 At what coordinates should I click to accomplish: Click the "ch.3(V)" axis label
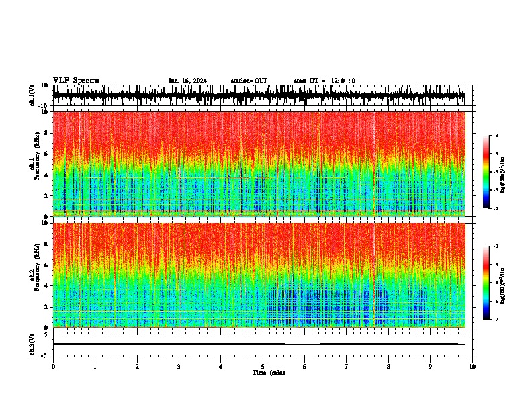tap(32, 345)
